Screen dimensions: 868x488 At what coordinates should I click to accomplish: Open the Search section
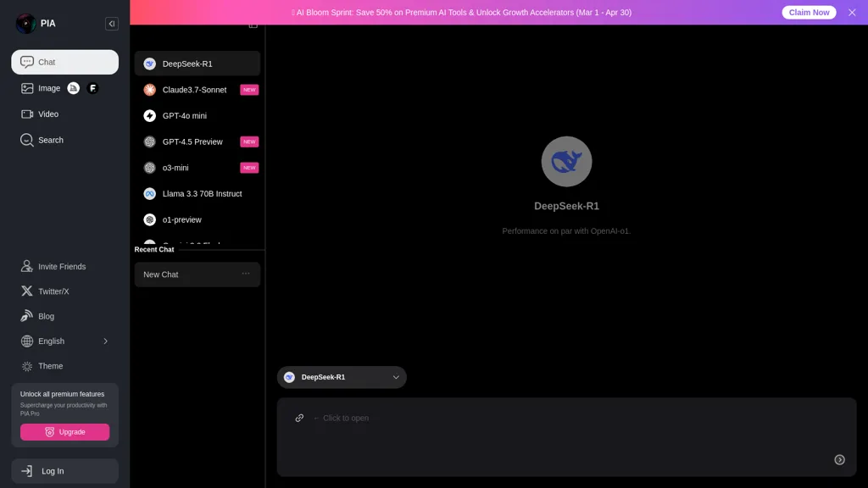click(64, 140)
